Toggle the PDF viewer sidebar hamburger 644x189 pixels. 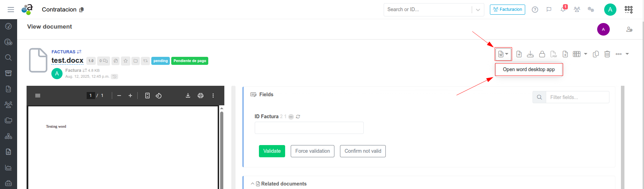click(38, 96)
